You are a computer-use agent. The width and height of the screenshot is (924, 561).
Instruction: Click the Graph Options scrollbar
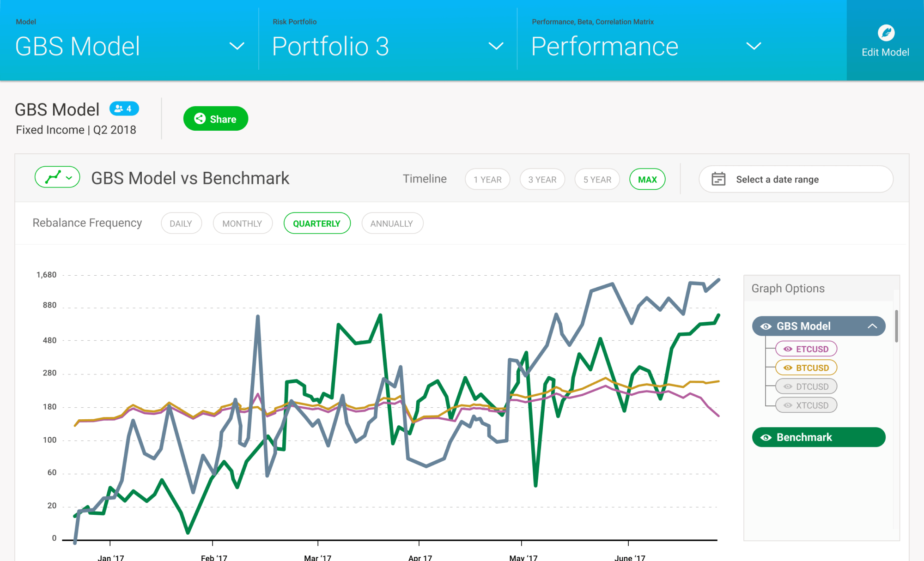tap(896, 326)
